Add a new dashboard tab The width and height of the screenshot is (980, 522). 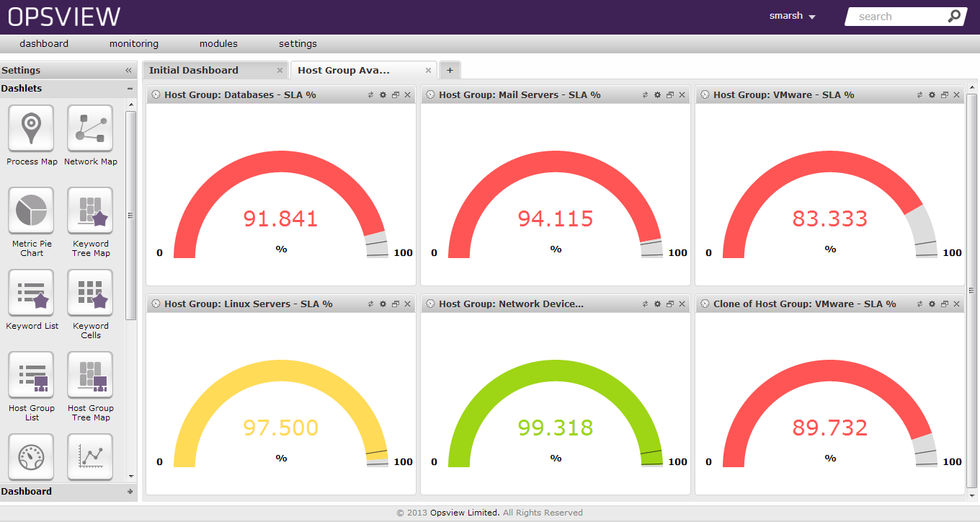pyautogui.click(x=450, y=70)
